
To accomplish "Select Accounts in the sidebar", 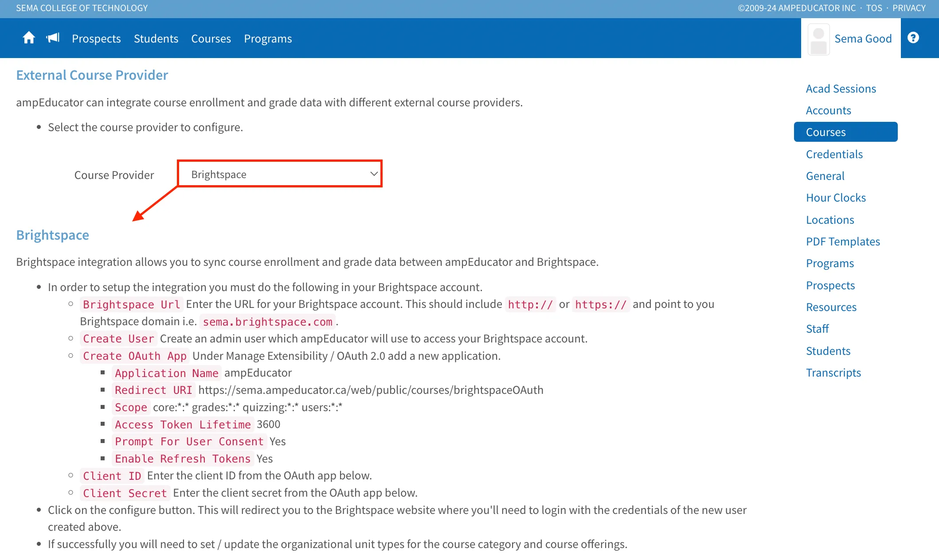I will coord(828,110).
